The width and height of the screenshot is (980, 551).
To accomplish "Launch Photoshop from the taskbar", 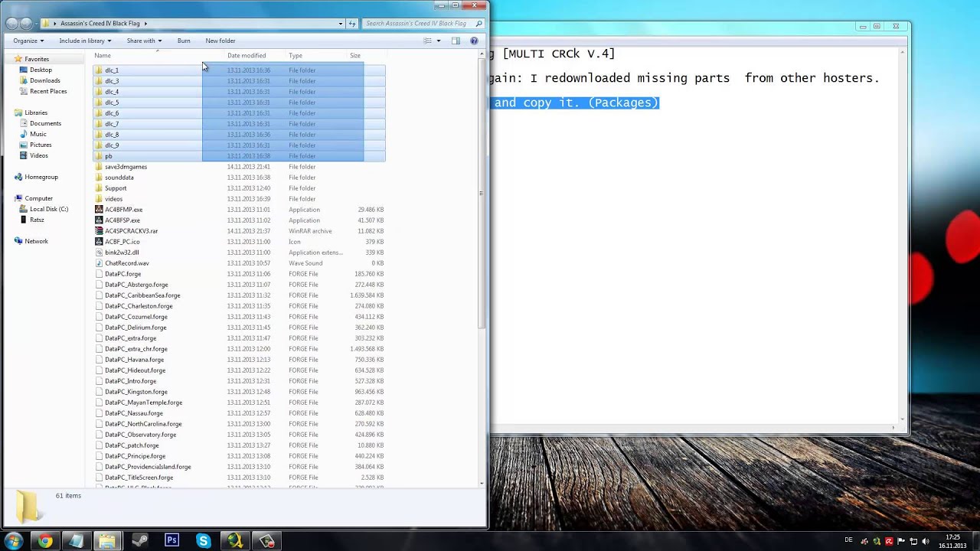I will 171,541.
